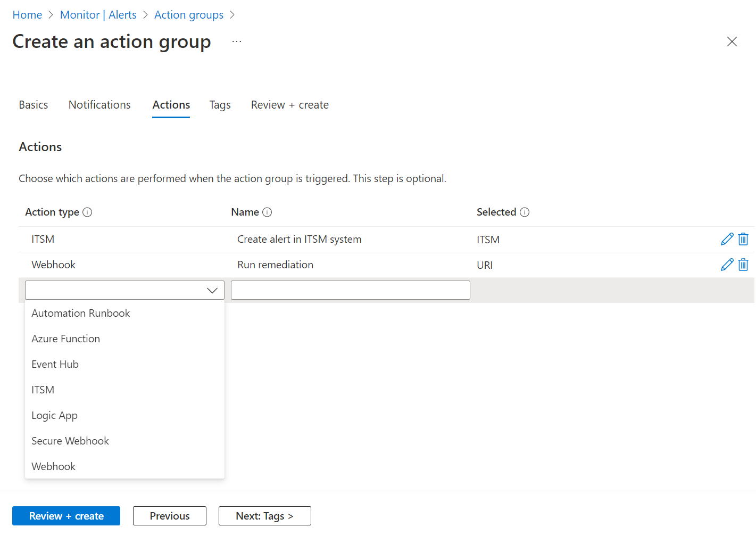Click the empty action Name input field
The height and width of the screenshot is (535, 756).
click(x=350, y=290)
